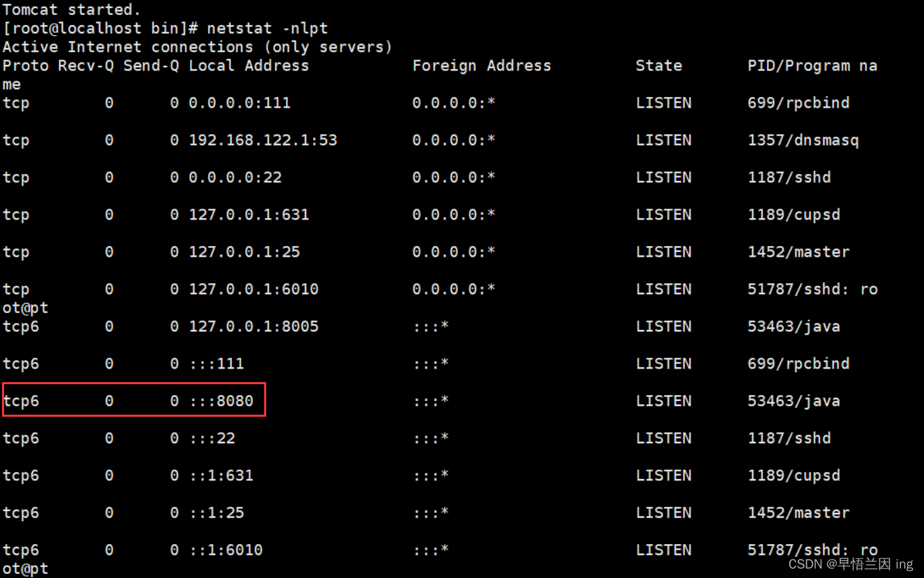Click 1187/sshd in the 0.0.0.0:22 row
The height and width of the screenshot is (578, 924).
[x=789, y=178]
